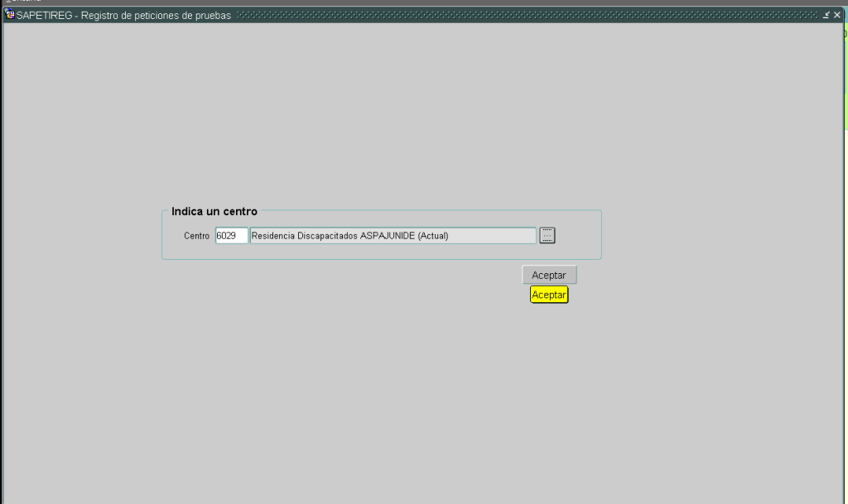Viewport: 848px width, 504px height.
Task: Click the word "Residencia" in center name
Action: tap(271, 236)
